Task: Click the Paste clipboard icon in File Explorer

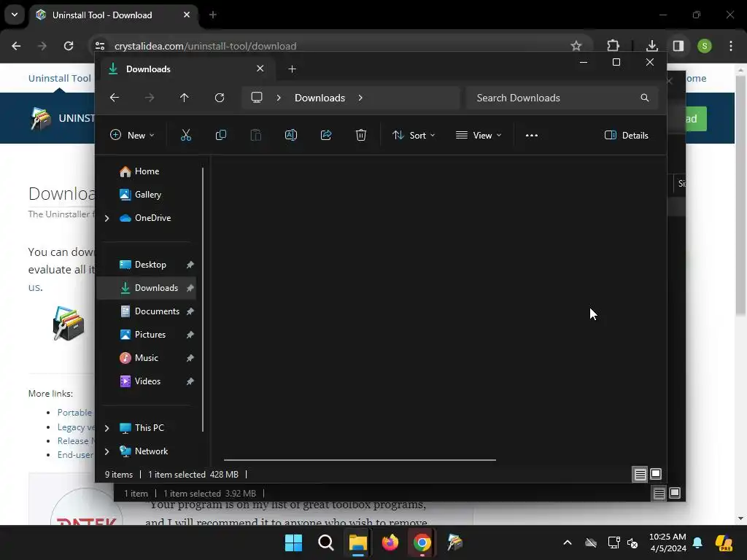Action: point(256,135)
